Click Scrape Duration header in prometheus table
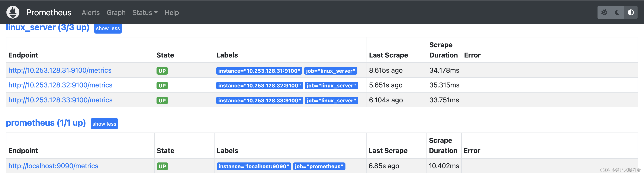The width and height of the screenshot is (644, 174). (443, 145)
